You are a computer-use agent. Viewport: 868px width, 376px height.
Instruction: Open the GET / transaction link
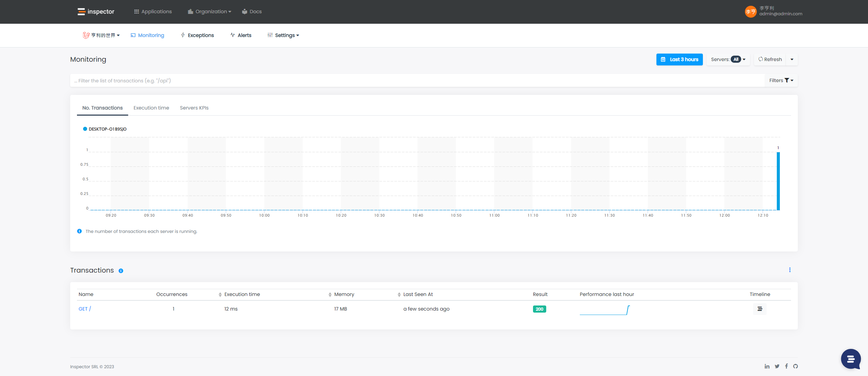pyautogui.click(x=85, y=309)
